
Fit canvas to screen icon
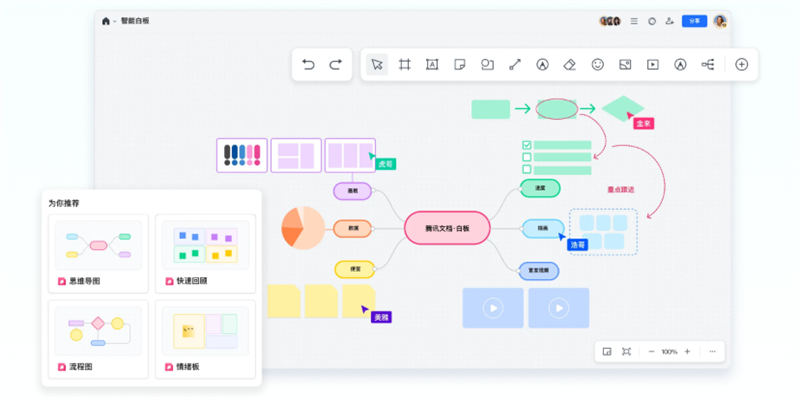(626, 352)
